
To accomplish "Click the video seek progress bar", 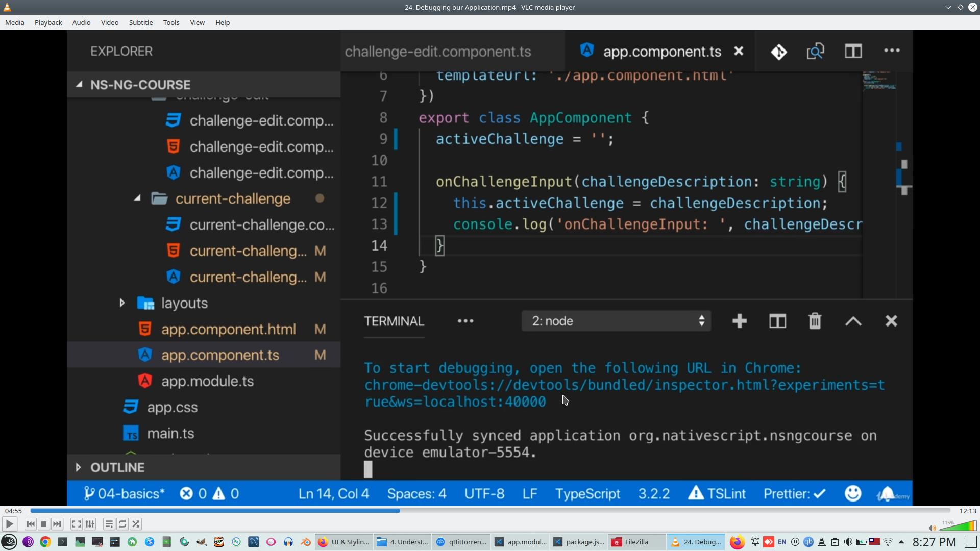I will (490, 510).
